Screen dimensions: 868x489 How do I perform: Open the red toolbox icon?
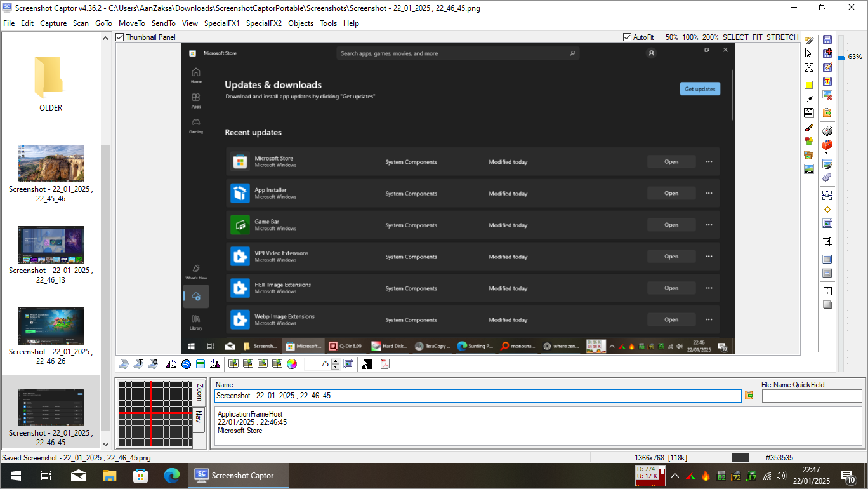coord(827,145)
